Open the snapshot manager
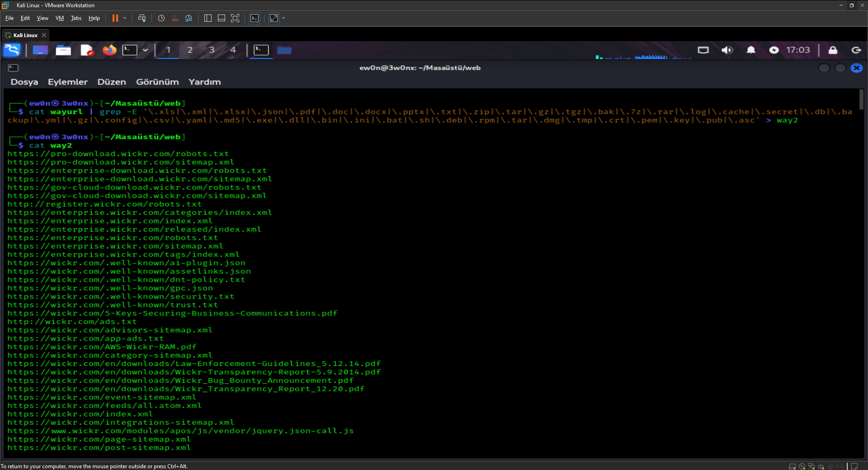Screen dimensions: 868x470 pyautogui.click(x=189, y=18)
